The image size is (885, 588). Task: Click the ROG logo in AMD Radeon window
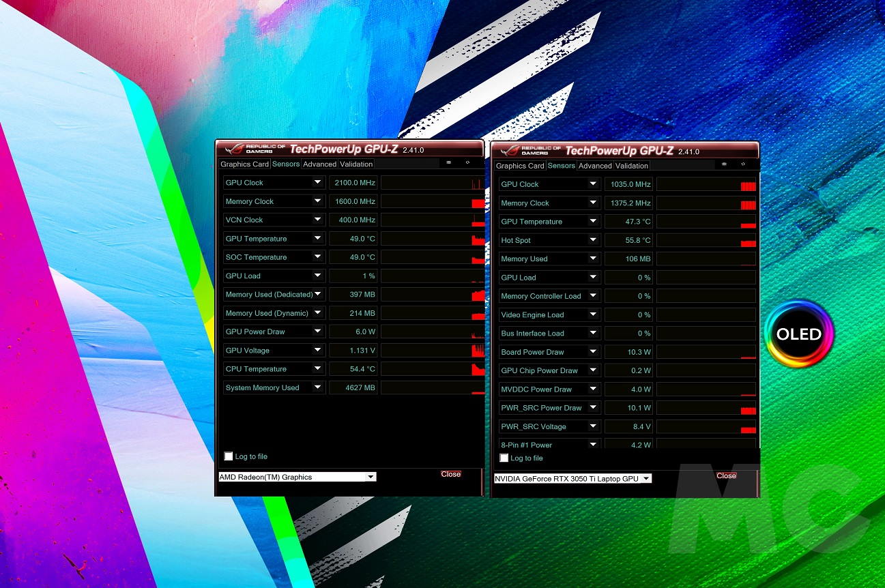point(234,149)
